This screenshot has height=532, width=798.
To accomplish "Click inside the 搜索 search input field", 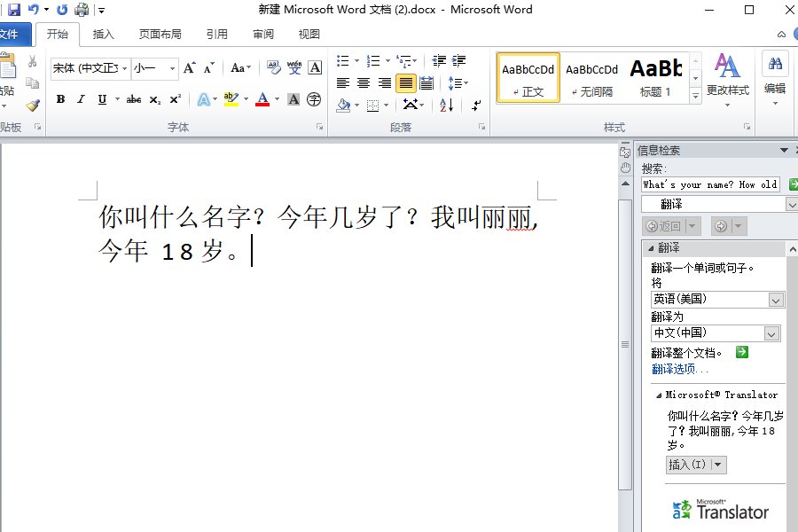I will coord(709,184).
